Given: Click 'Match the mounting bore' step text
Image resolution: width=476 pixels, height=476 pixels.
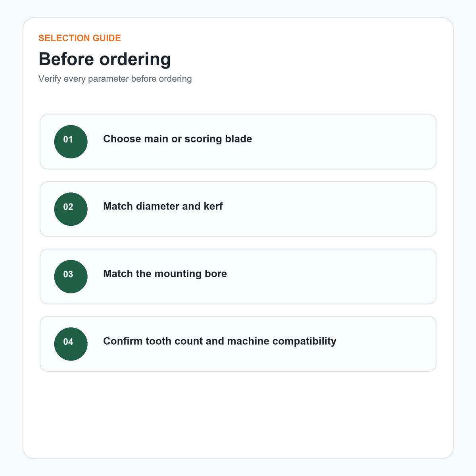Looking at the screenshot, I should [x=165, y=274].
